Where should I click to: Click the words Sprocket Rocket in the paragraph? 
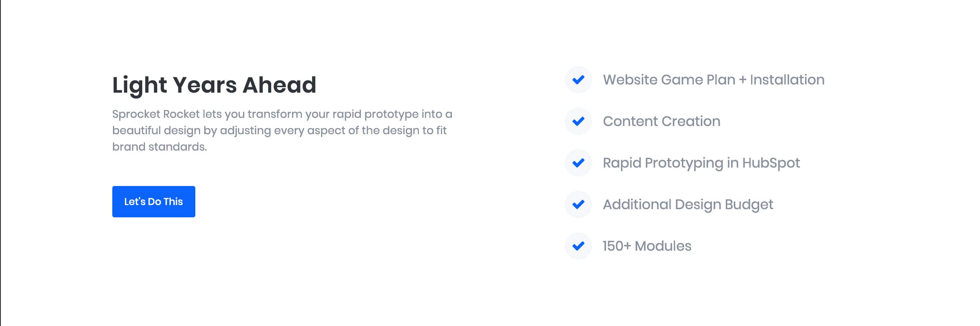156,114
